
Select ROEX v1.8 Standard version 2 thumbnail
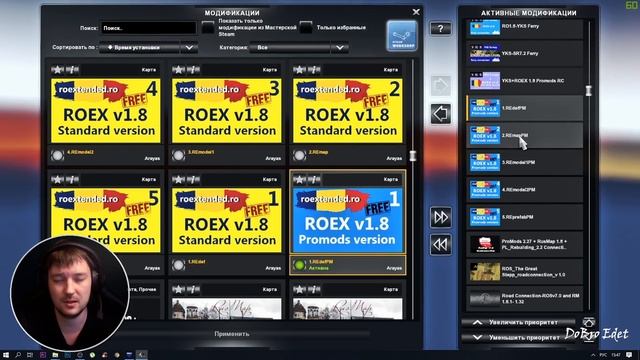348,111
